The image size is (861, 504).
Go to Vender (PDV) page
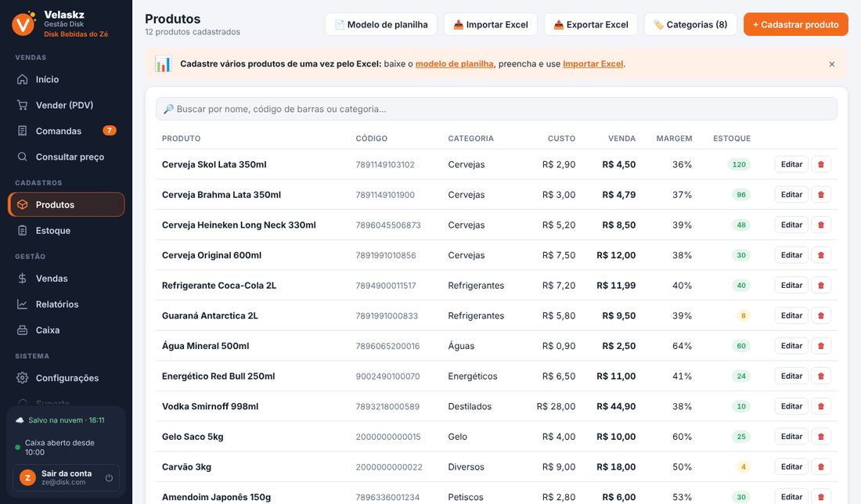point(67,105)
